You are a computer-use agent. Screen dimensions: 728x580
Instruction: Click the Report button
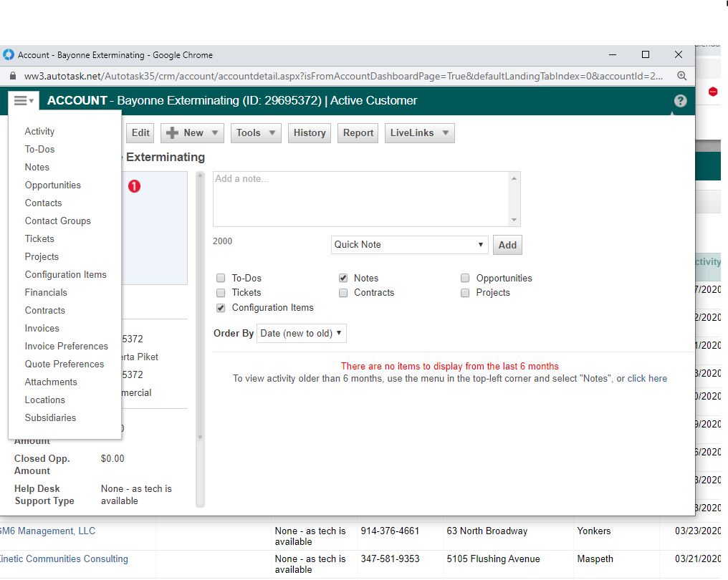[x=358, y=133]
